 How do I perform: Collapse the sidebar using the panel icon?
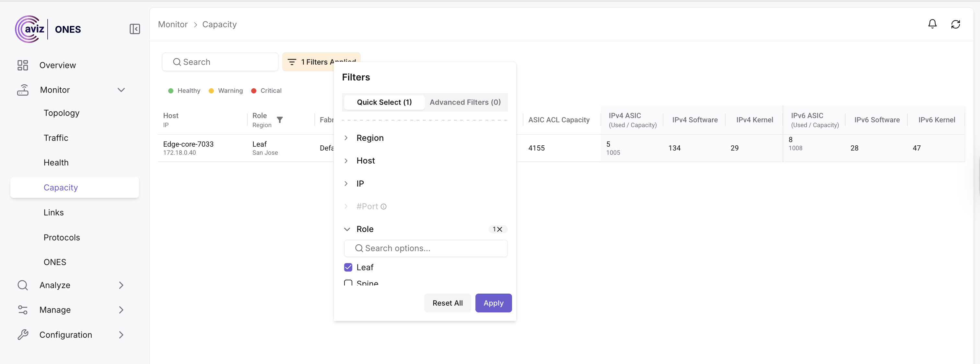[x=135, y=29]
